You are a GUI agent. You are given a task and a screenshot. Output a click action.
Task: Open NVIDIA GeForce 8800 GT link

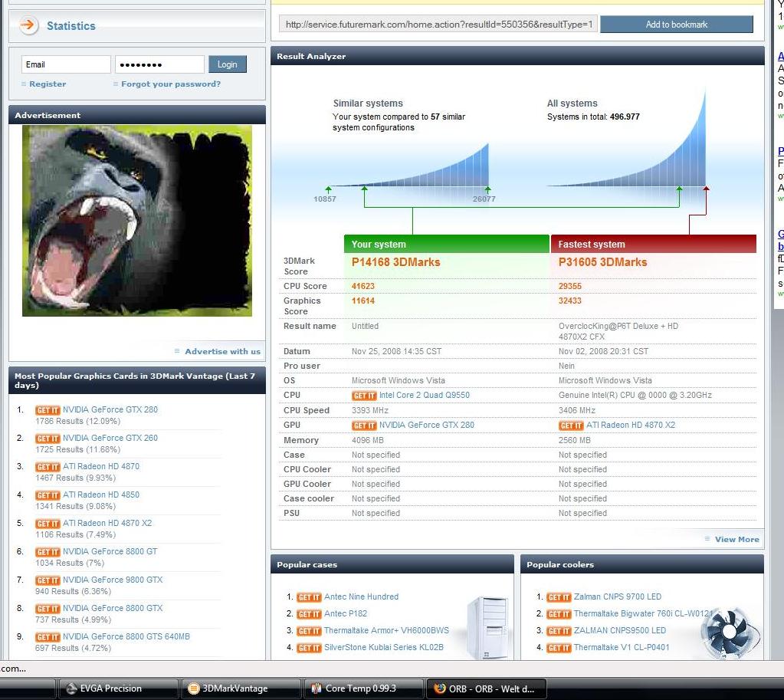pyautogui.click(x=110, y=551)
